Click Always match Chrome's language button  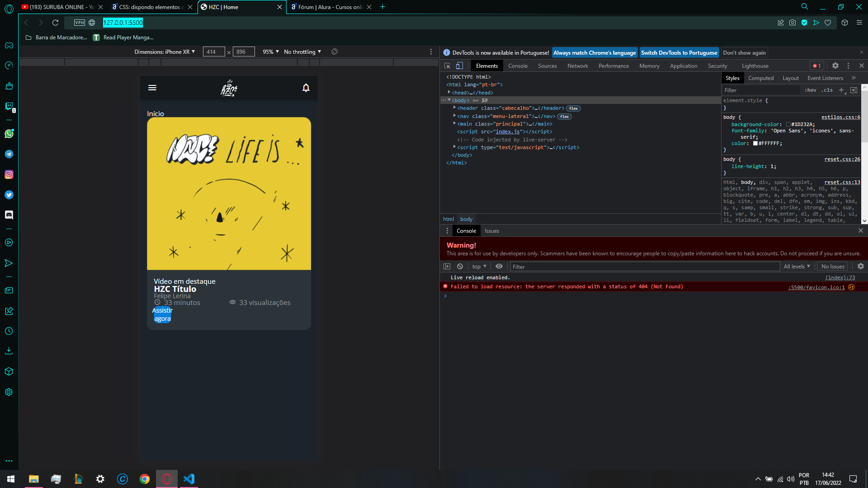[594, 53]
